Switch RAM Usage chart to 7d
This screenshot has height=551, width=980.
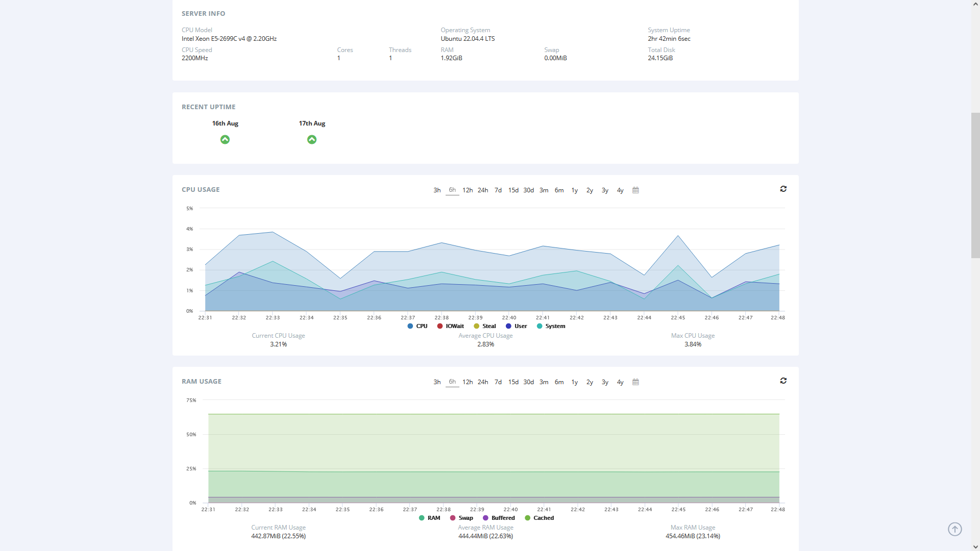498,382
